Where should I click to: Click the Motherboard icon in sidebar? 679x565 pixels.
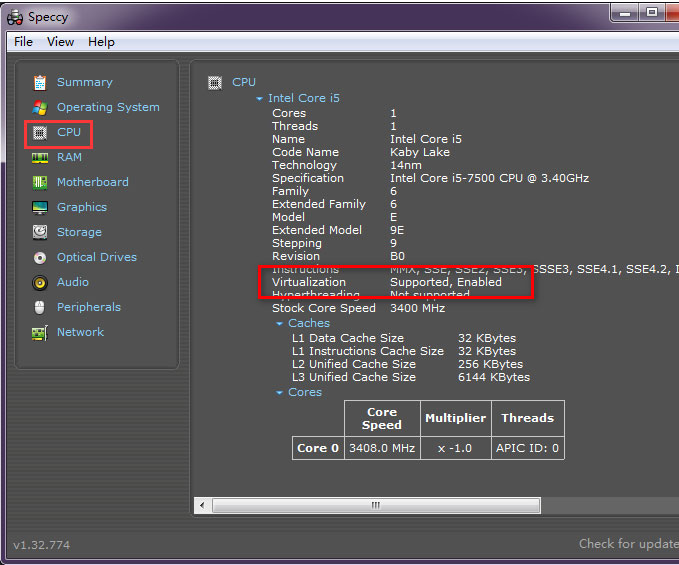[x=40, y=182]
